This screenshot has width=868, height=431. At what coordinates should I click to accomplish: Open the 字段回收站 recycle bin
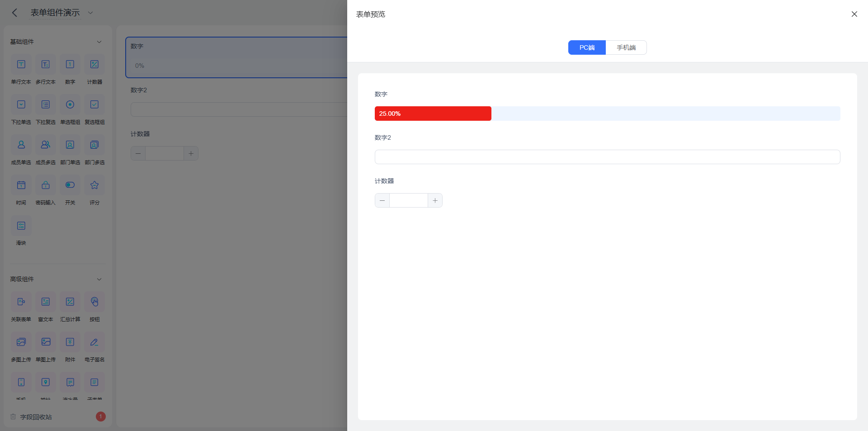pos(36,417)
